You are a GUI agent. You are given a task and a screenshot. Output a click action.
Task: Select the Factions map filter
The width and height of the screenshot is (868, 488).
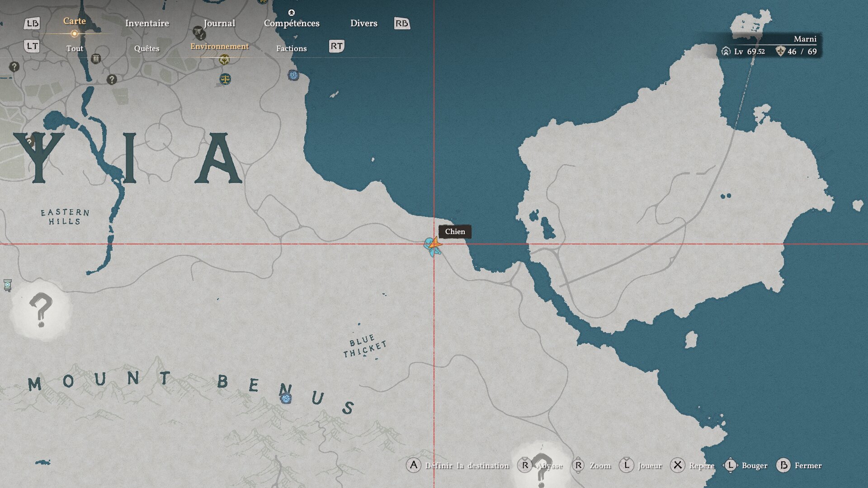(291, 48)
